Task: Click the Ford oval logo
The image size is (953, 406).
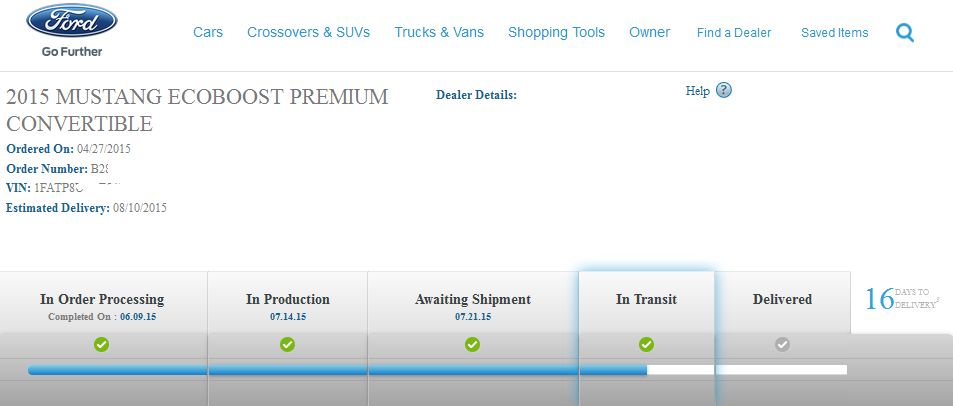Action: [72, 21]
